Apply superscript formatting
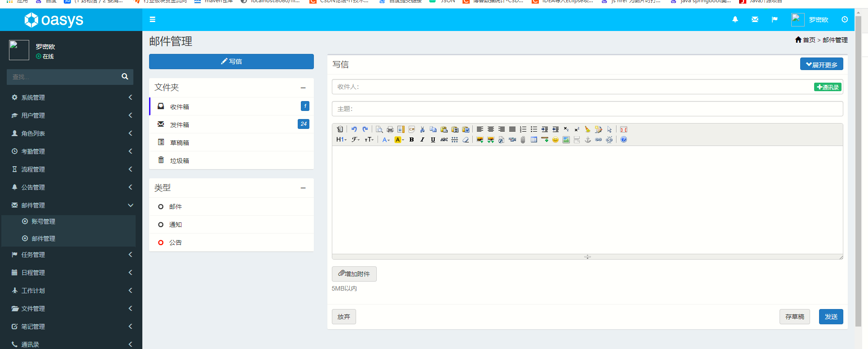Viewport: 868px width, 349px height. tap(577, 129)
